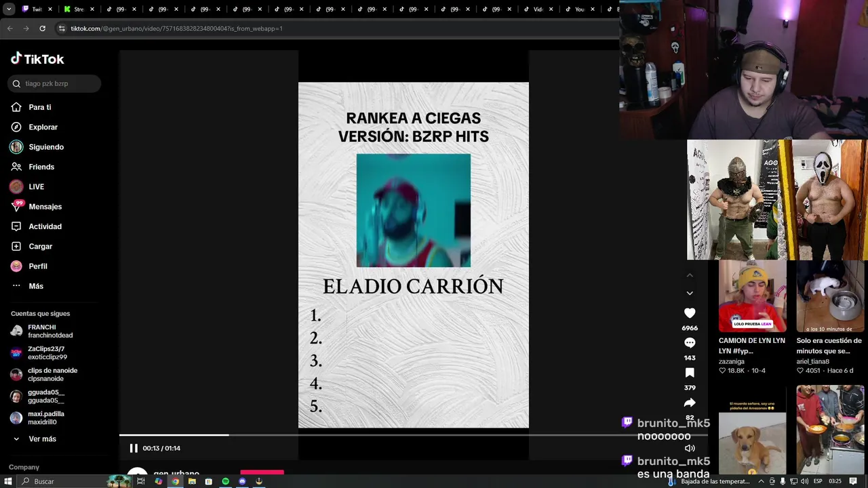Open the tab search dropdown
This screenshot has width=868, height=488.
9,9
